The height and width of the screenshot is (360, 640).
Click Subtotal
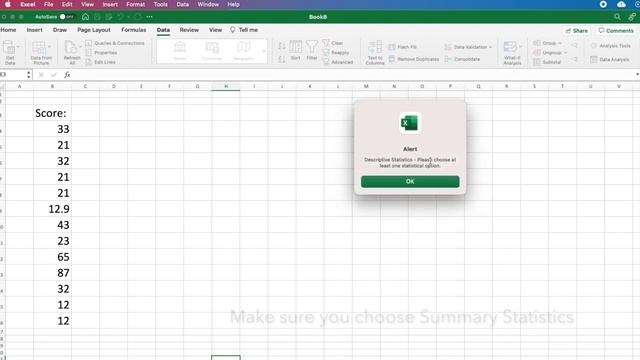click(x=547, y=62)
